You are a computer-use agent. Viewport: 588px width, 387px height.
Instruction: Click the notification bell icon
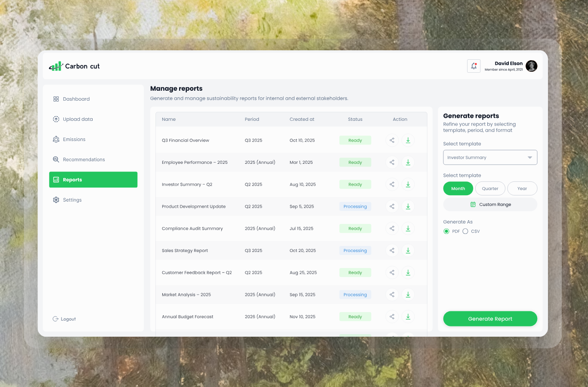[x=473, y=66]
